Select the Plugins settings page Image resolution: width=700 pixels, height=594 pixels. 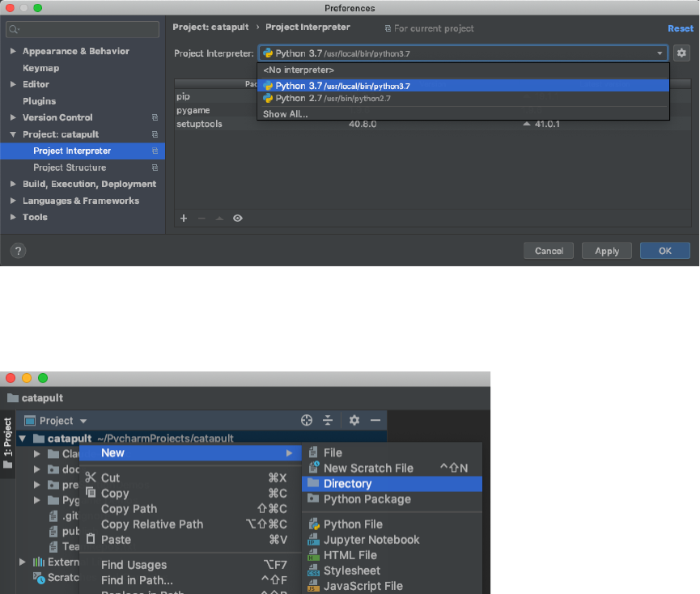[x=40, y=101]
